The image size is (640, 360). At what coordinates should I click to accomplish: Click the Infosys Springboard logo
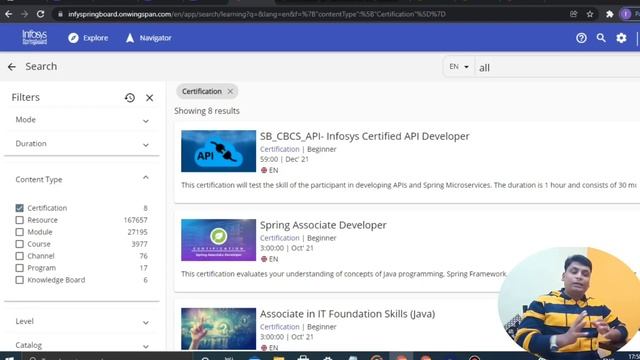[35, 38]
